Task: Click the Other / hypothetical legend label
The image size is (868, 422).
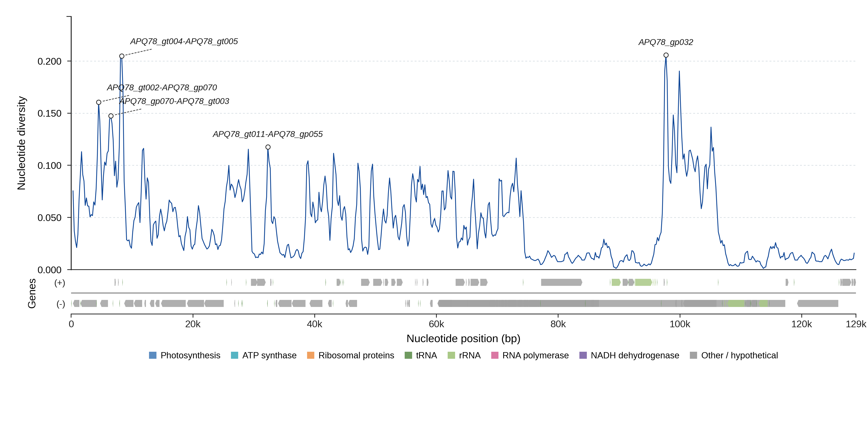Action: 740,355
